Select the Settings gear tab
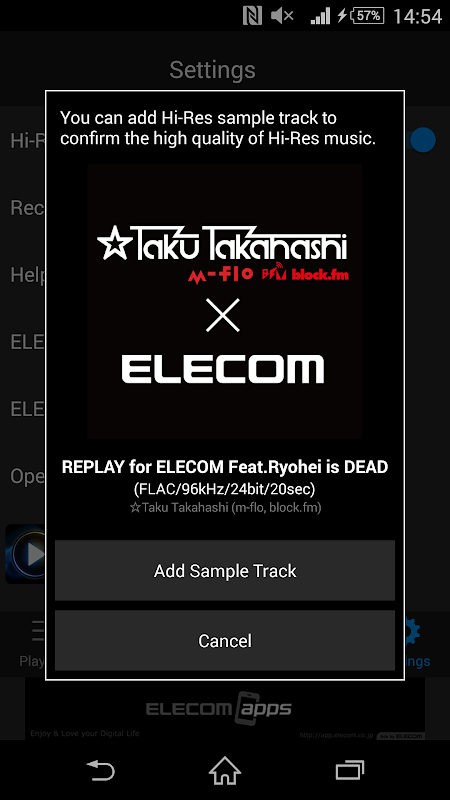Viewport: 450px width, 800px height. pos(417,643)
